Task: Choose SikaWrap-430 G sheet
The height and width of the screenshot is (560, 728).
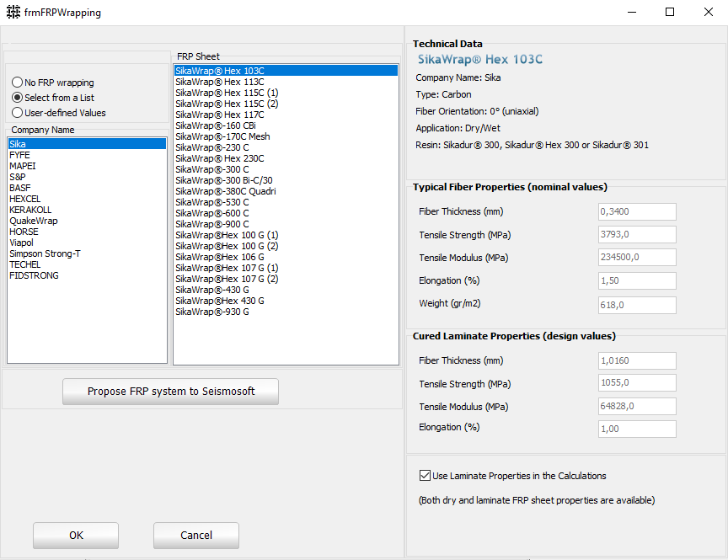Action: 286,290
